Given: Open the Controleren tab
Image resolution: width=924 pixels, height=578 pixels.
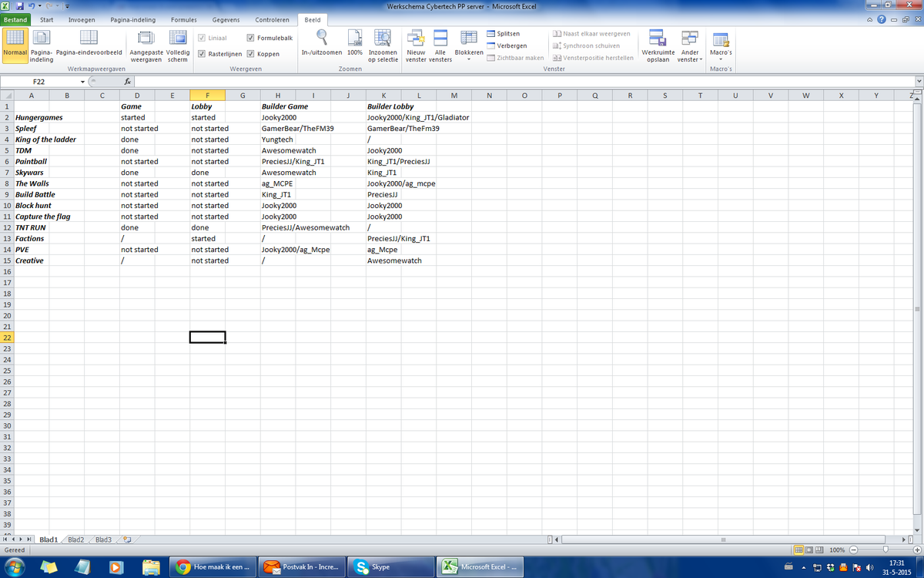Looking at the screenshot, I should (x=272, y=19).
